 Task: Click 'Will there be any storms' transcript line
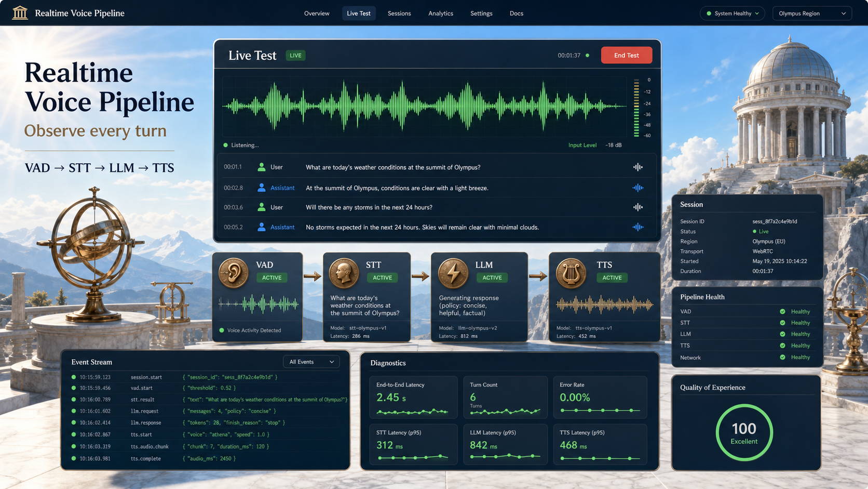(x=369, y=207)
